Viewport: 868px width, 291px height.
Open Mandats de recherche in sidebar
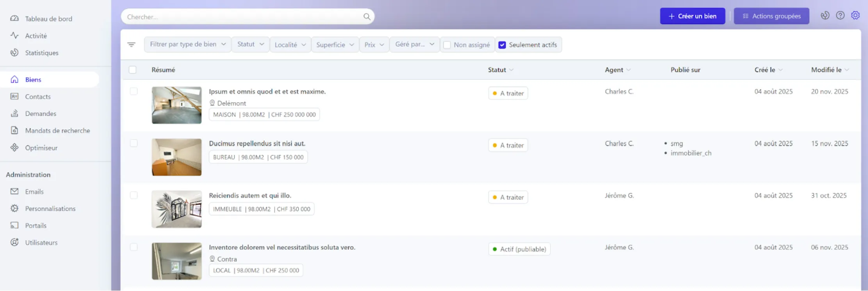pos(57,130)
